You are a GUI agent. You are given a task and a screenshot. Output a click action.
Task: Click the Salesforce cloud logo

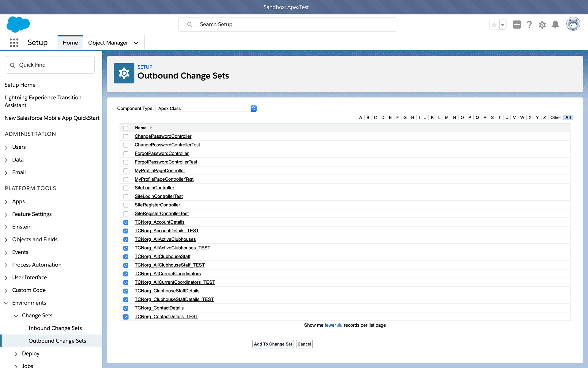pyautogui.click(x=18, y=25)
